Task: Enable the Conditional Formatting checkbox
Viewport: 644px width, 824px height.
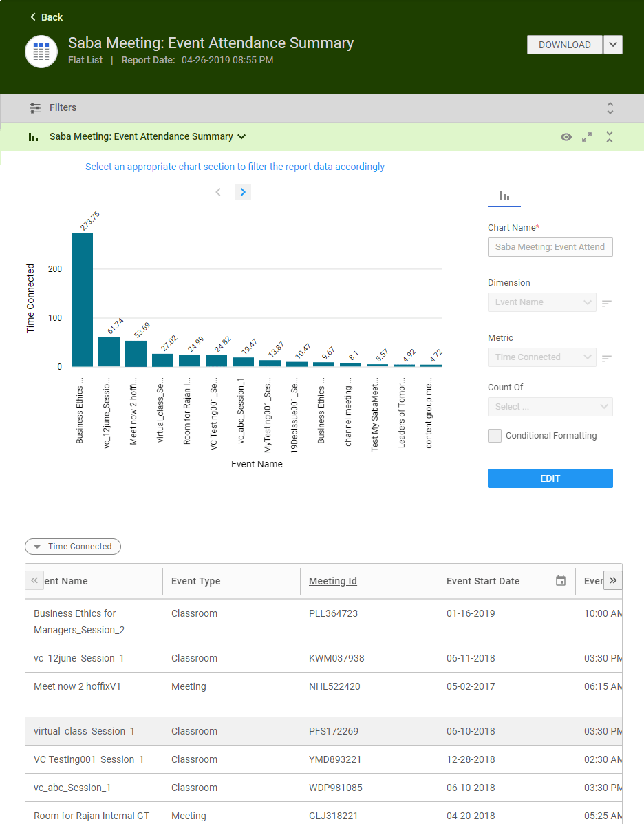Action: 494,436
